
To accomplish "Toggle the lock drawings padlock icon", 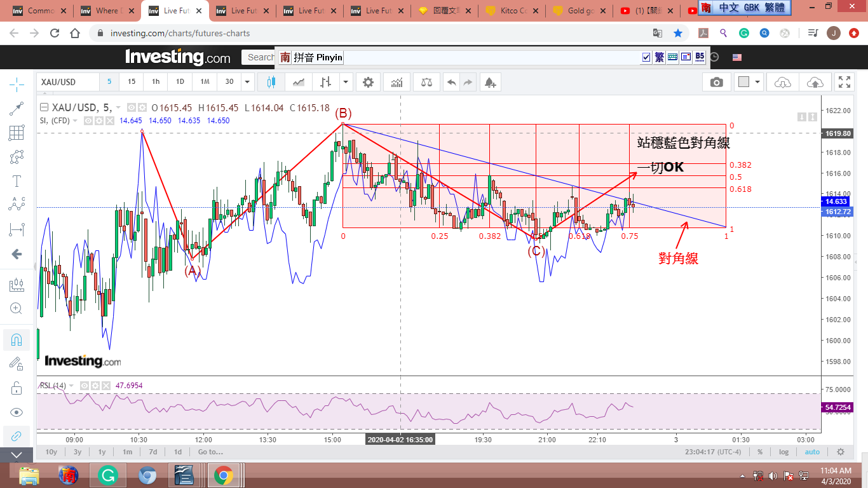I will [17, 388].
